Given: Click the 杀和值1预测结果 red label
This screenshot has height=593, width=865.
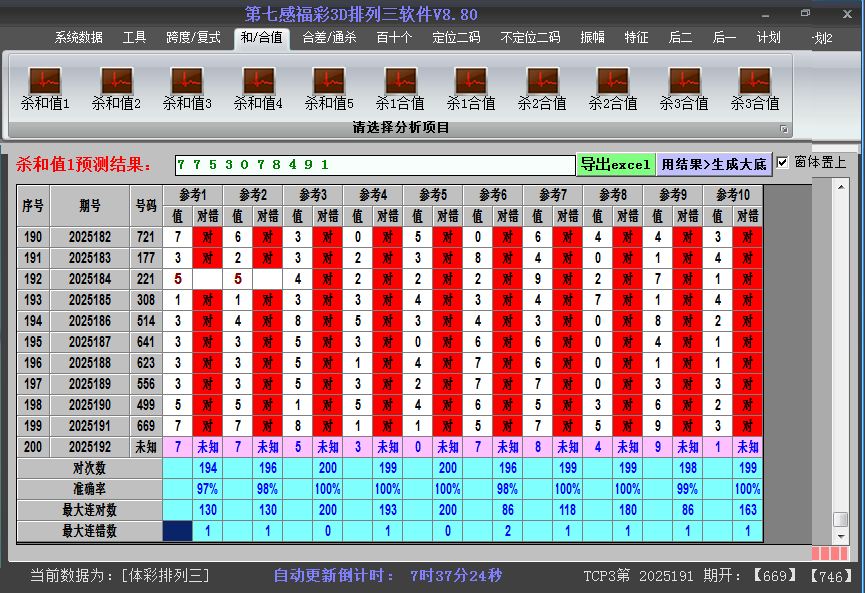Looking at the screenshot, I should tap(83, 164).
